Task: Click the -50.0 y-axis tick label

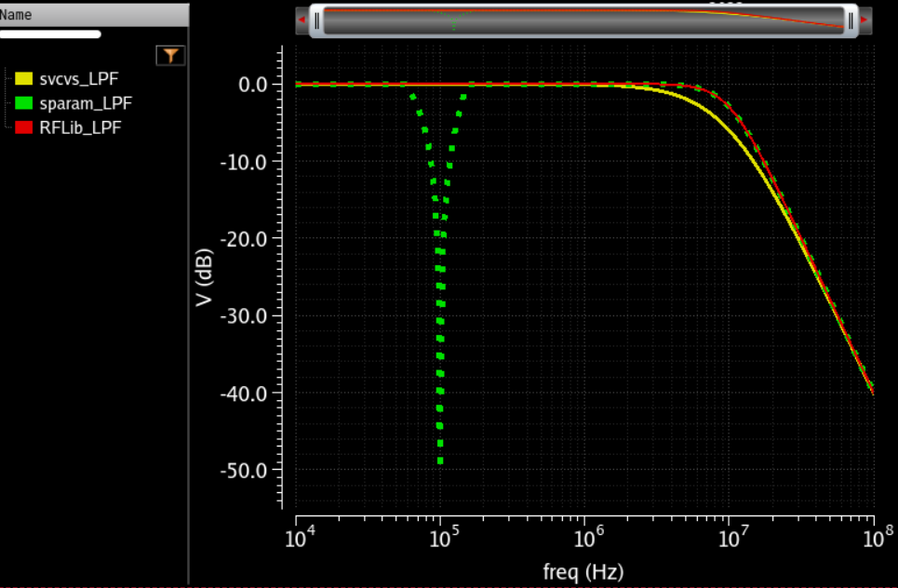Action: [x=244, y=471]
